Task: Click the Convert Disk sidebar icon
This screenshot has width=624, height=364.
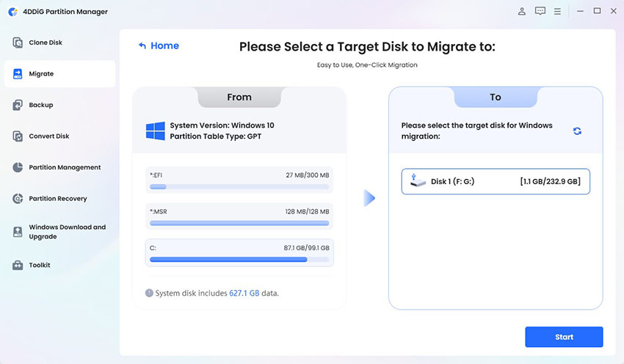Action: (18, 136)
